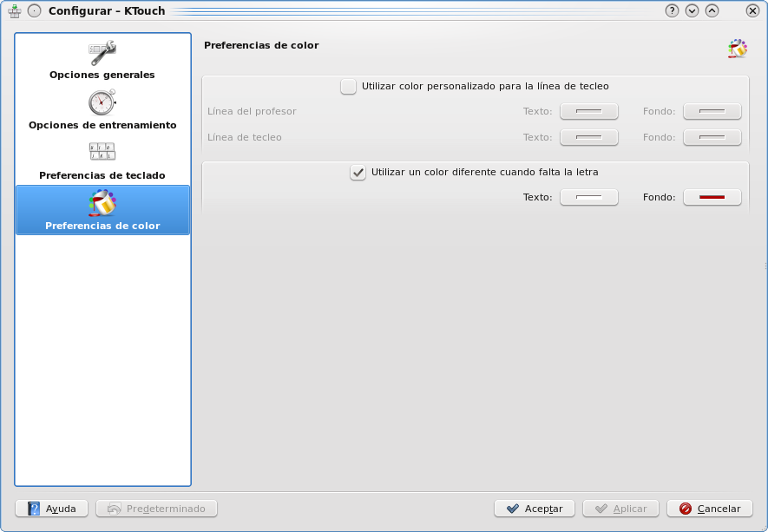Open the Texto color picker for missing letter
The image size is (768, 532).
[x=588, y=197]
